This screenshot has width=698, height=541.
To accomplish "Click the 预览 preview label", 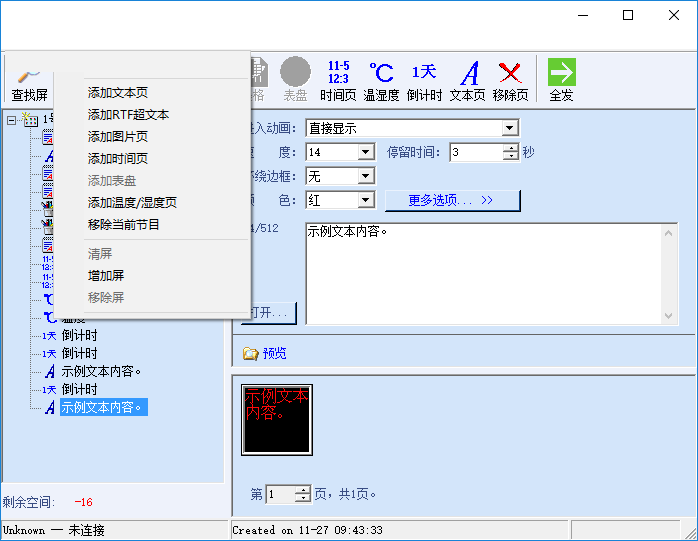I will (x=275, y=354).
